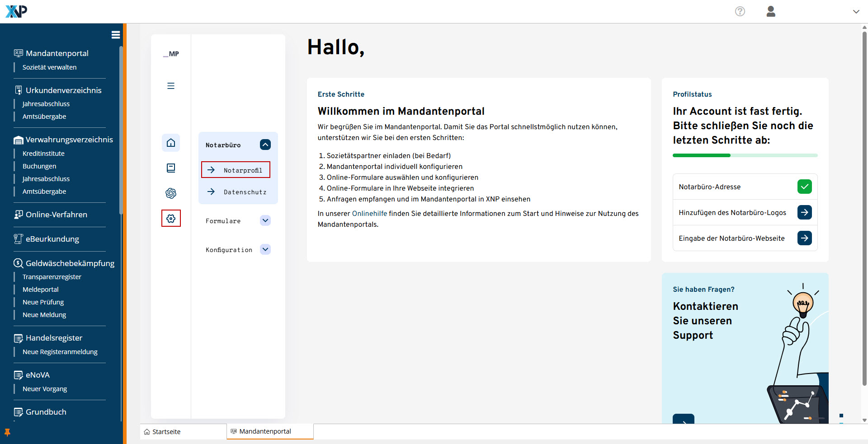Click the document icon below the home icon
868x444 pixels.
(x=171, y=168)
